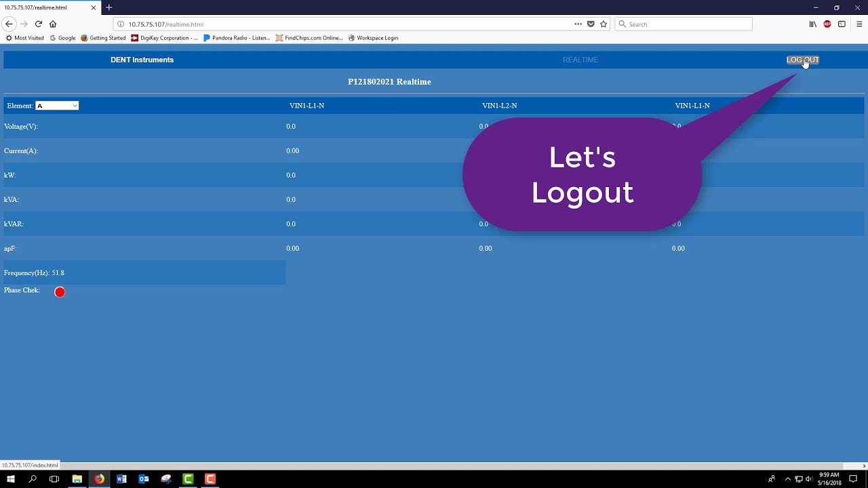Open the DigiKey Corporation bookmark

[165, 38]
